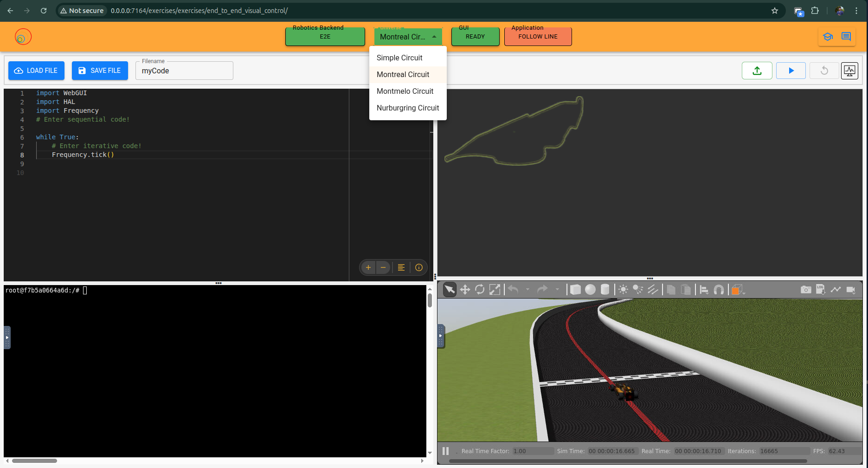Click the Gazebo video record icon
868x468 pixels.
click(850, 289)
